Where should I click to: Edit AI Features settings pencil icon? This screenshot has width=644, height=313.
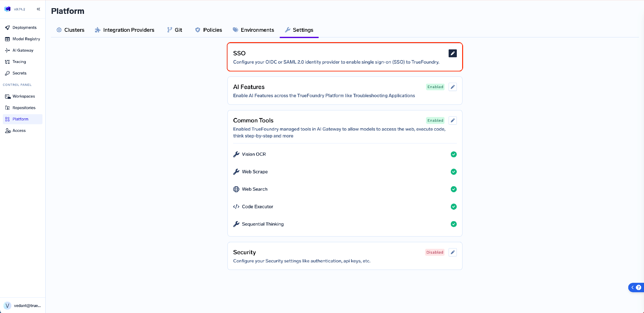pos(452,87)
